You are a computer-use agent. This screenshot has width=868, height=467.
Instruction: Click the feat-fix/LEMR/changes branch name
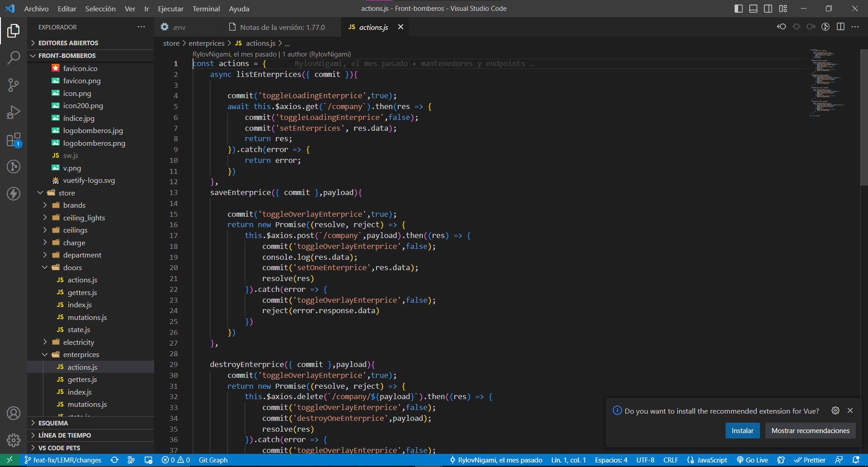[63, 460]
